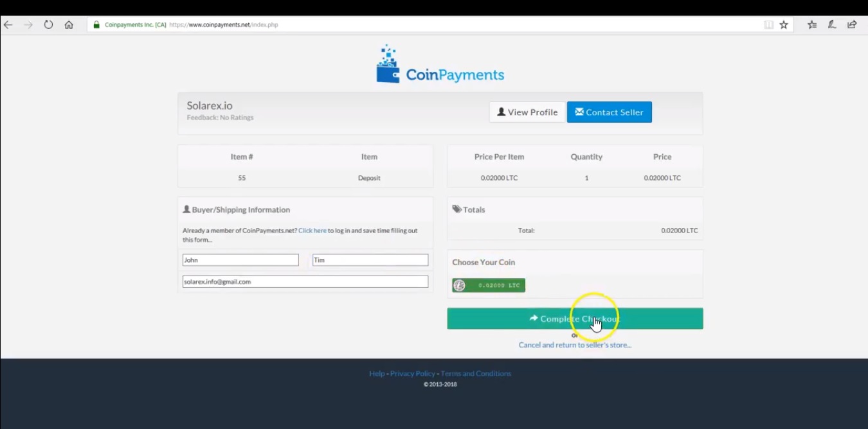
Task: Focus the first name field containing John
Action: tap(240, 260)
